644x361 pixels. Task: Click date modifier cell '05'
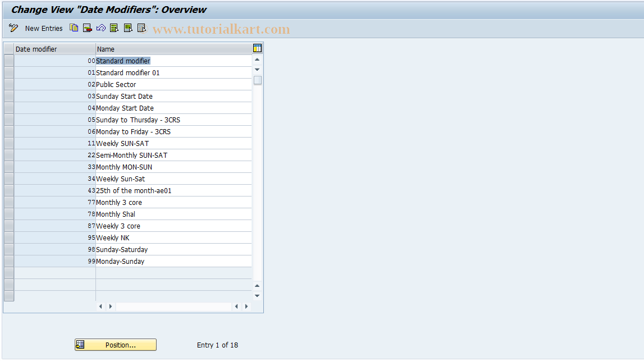[x=54, y=120]
